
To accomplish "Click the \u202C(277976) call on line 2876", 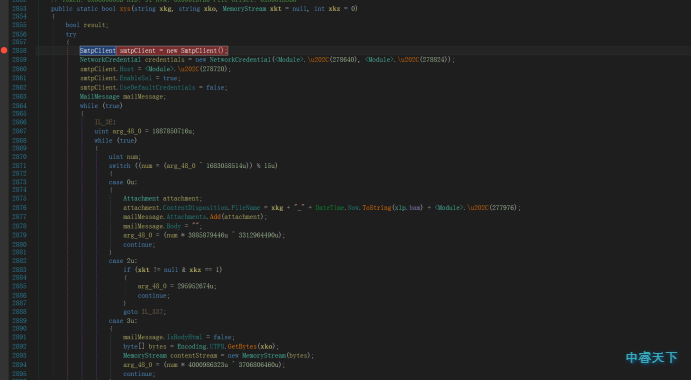I will coord(493,207).
